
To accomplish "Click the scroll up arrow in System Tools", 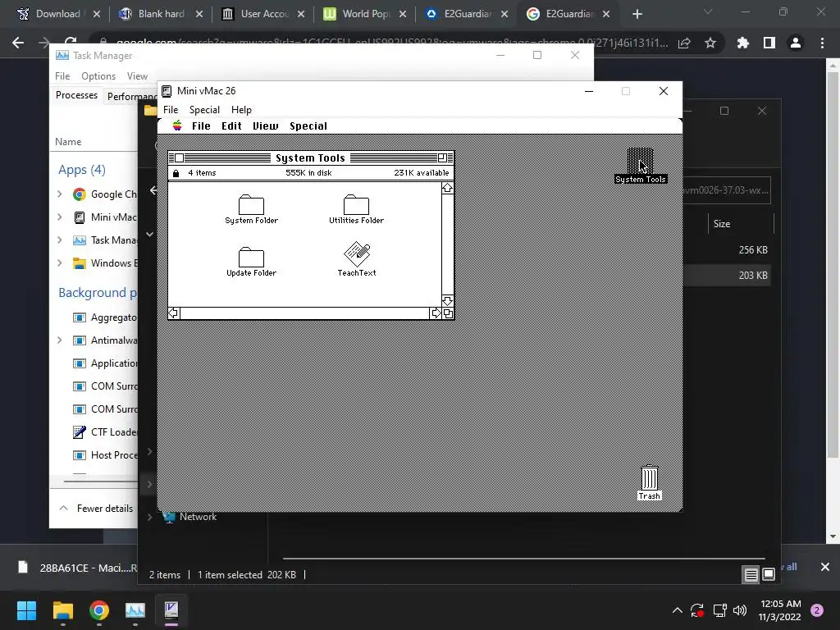I will 447,188.
